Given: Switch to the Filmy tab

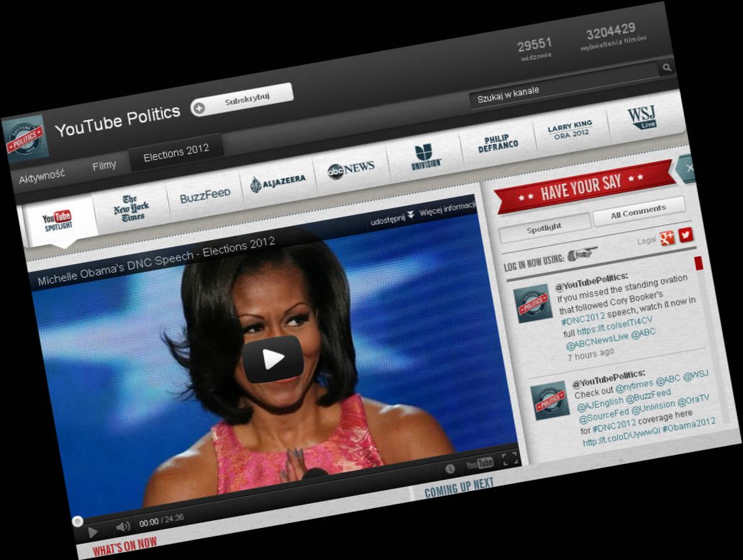Looking at the screenshot, I should point(104,166).
